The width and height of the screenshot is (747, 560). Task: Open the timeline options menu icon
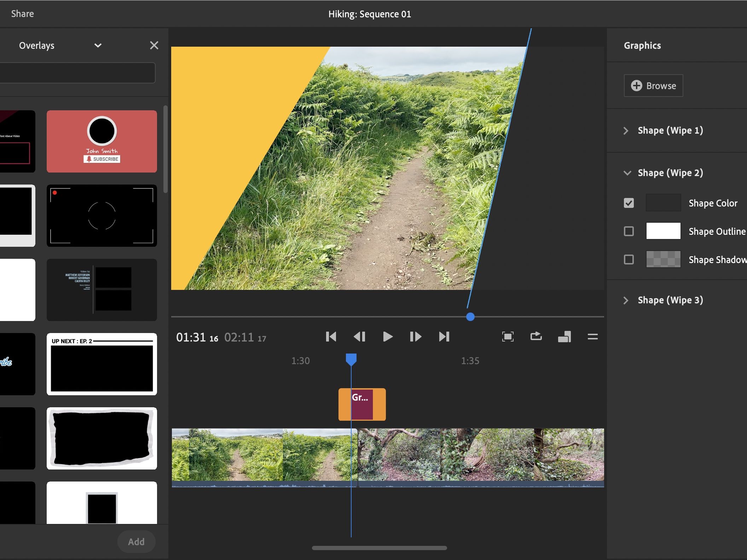pos(592,337)
